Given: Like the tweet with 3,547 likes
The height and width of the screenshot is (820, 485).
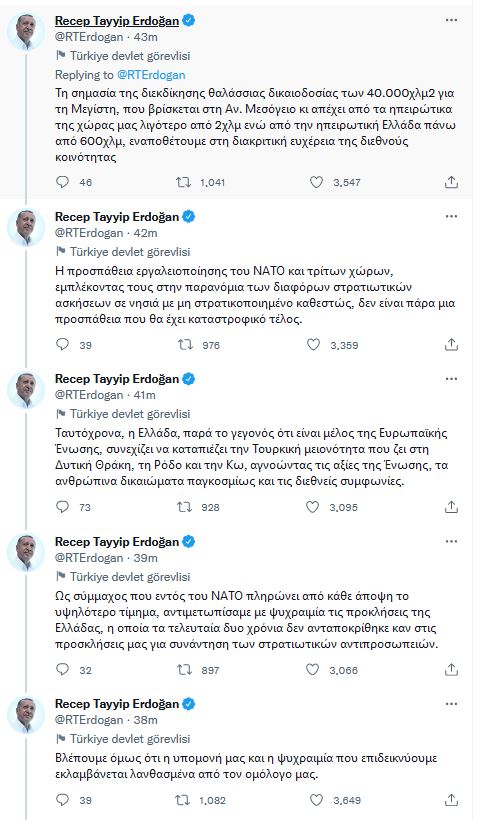Looking at the screenshot, I should 316,182.
